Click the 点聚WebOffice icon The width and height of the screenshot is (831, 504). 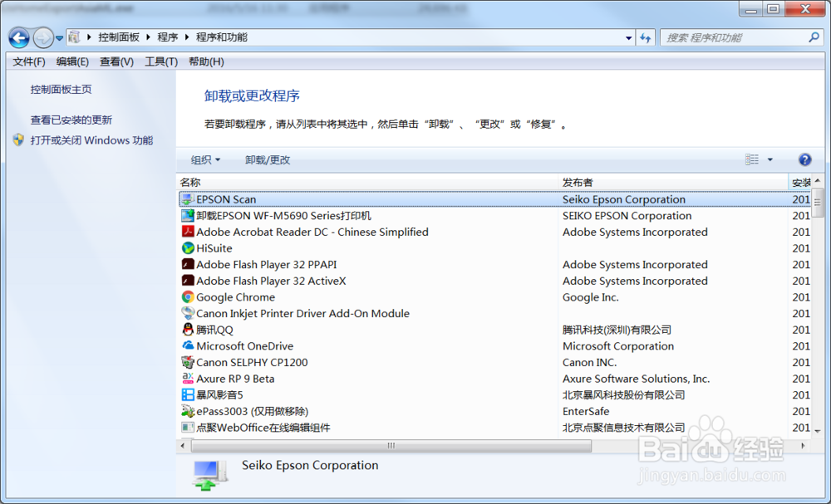187,428
